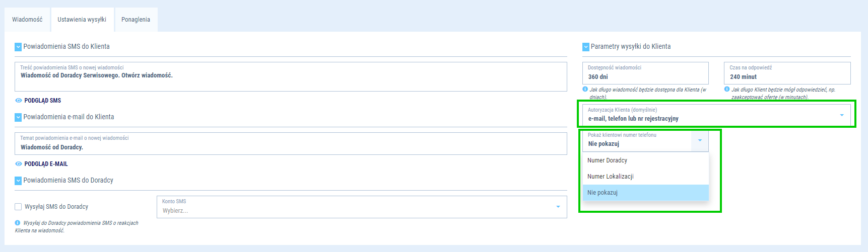This screenshot has height=252, width=868.
Task: Open the Ponaglenia tab
Action: (136, 20)
